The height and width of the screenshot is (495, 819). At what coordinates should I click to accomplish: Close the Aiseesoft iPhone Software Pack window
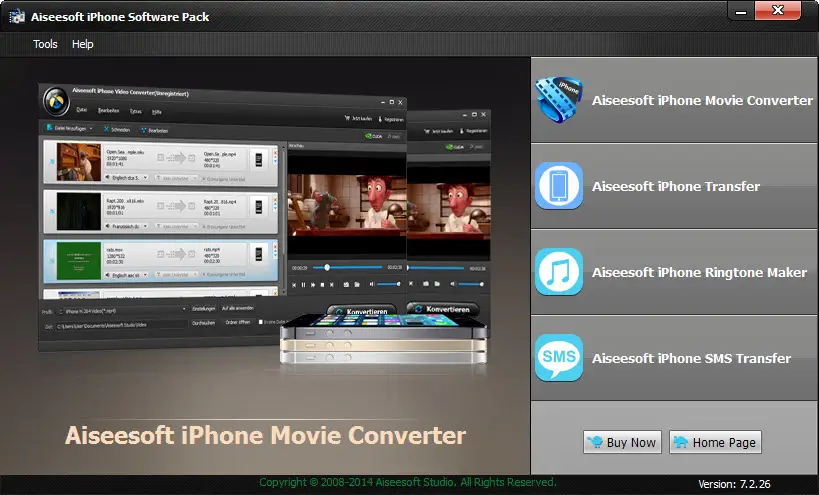pyautogui.click(x=778, y=10)
